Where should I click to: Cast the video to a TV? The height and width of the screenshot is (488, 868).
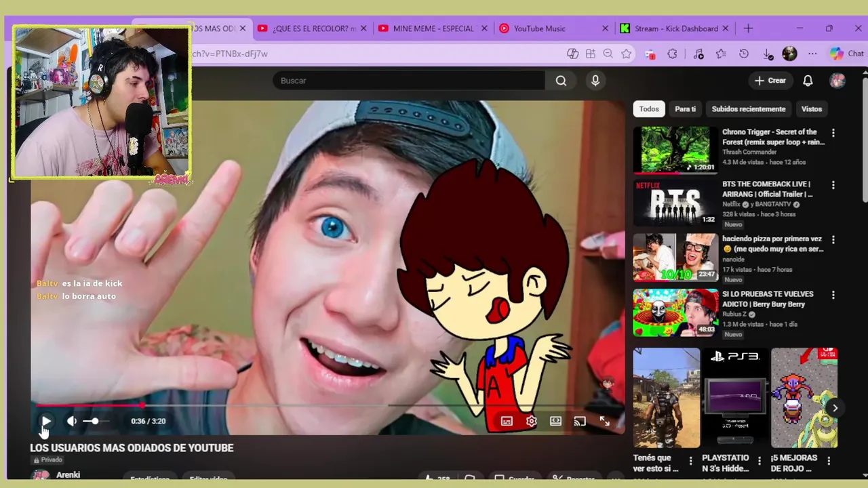pyautogui.click(x=580, y=421)
